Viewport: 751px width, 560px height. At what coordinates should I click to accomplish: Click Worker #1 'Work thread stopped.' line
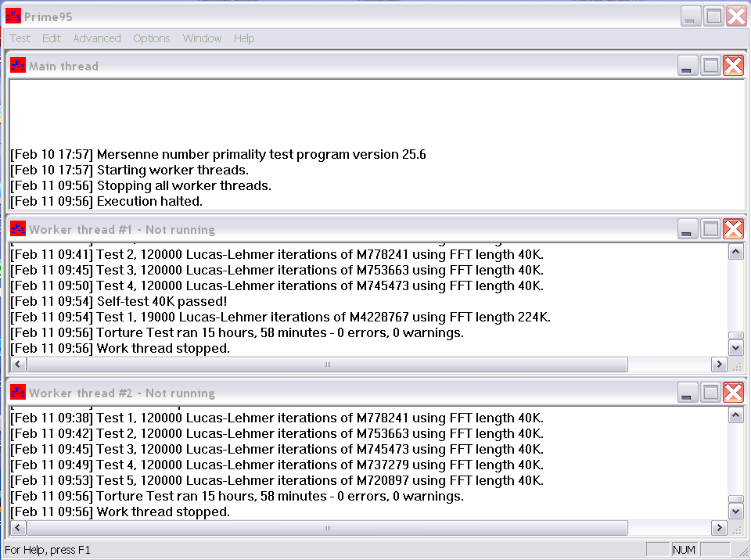click(x=120, y=348)
